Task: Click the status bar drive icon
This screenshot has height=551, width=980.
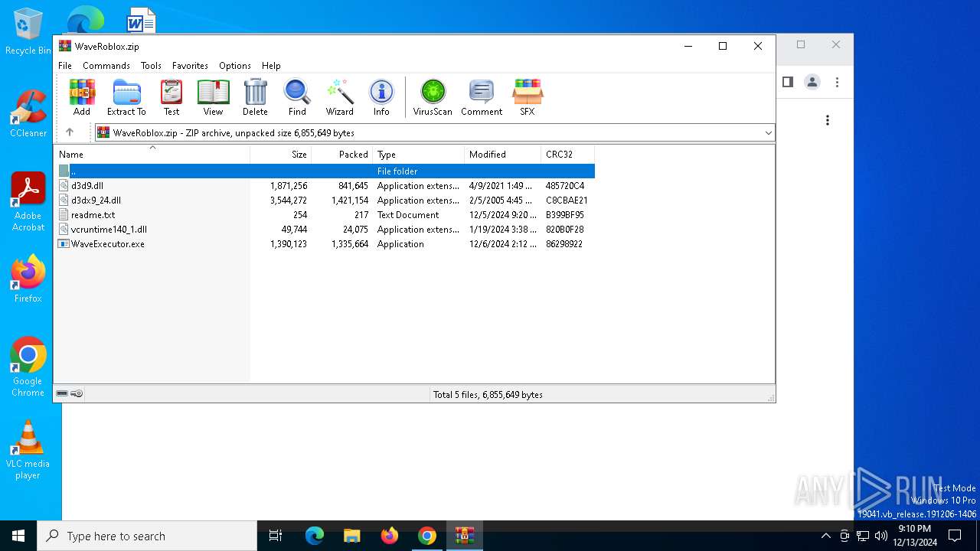Action: (x=62, y=394)
